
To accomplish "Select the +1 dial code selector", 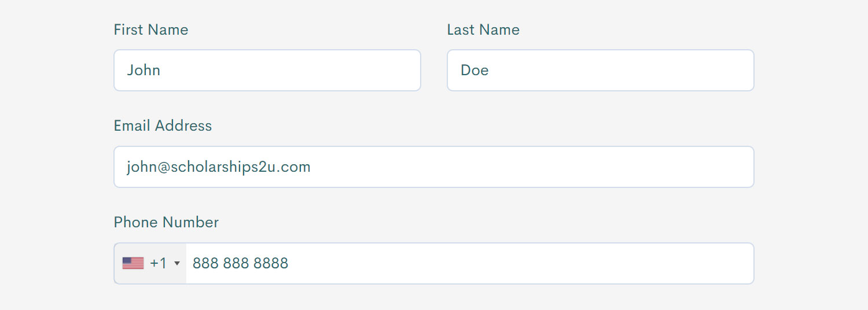I will tap(158, 263).
